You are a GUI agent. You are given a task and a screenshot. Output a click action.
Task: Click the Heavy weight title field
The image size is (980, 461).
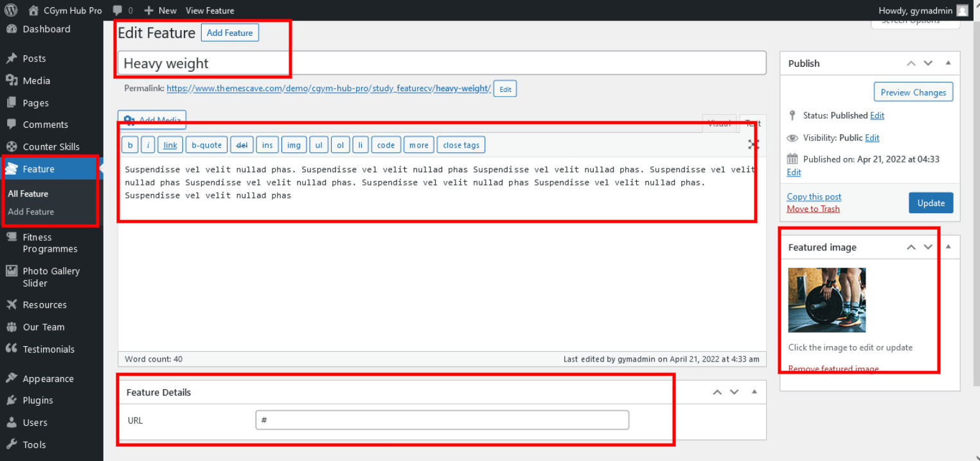[442, 63]
